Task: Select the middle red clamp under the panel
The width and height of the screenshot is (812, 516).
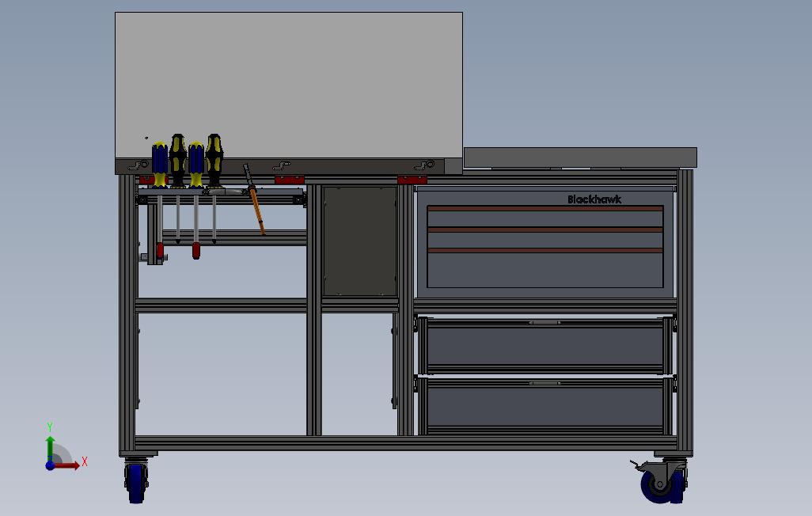Action: coord(289,180)
